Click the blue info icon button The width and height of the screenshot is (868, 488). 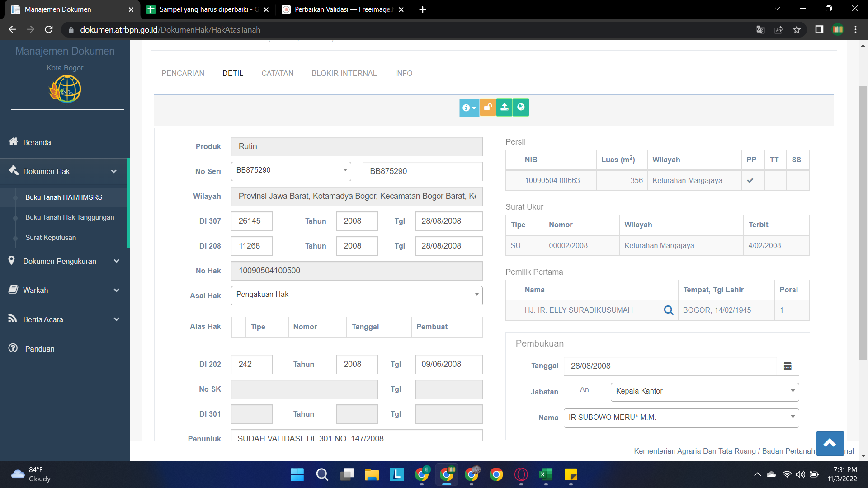point(469,108)
